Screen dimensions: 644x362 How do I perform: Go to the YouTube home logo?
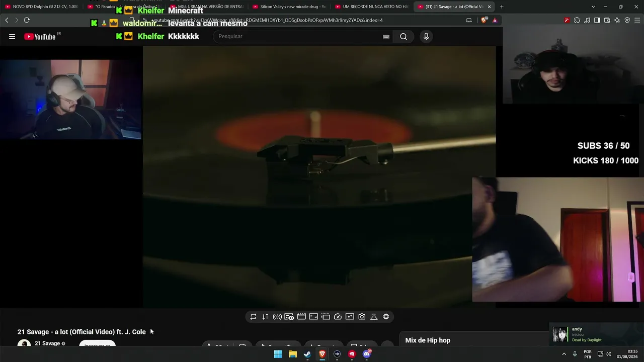[40, 36]
